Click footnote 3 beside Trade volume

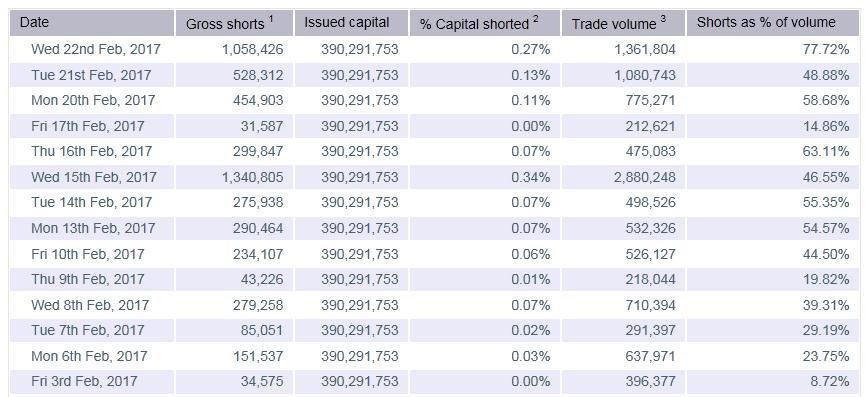tap(663, 19)
